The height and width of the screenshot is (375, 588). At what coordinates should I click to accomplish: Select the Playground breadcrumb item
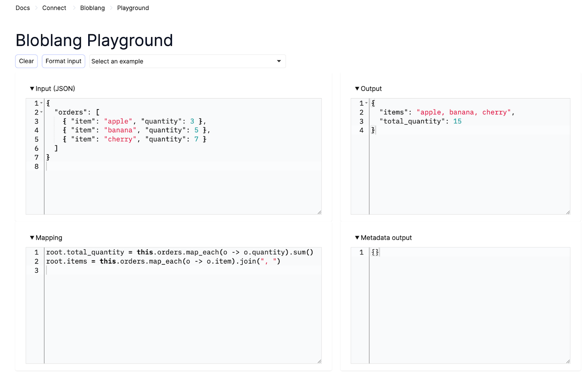pyautogui.click(x=133, y=8)
